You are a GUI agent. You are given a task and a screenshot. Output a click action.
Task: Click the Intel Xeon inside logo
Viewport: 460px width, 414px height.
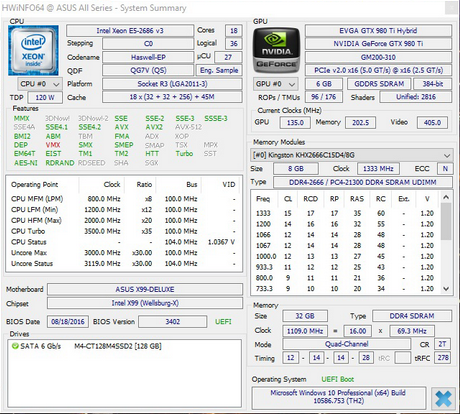[x=33, y=50]
